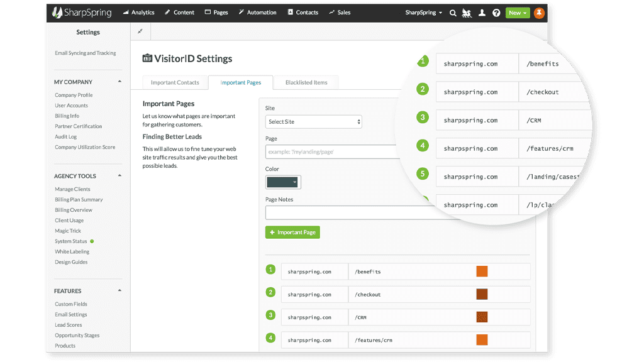644x362 pixels.
Task: Click the VisitorID Settings heading icon
Action: click(x=147, y=58)
